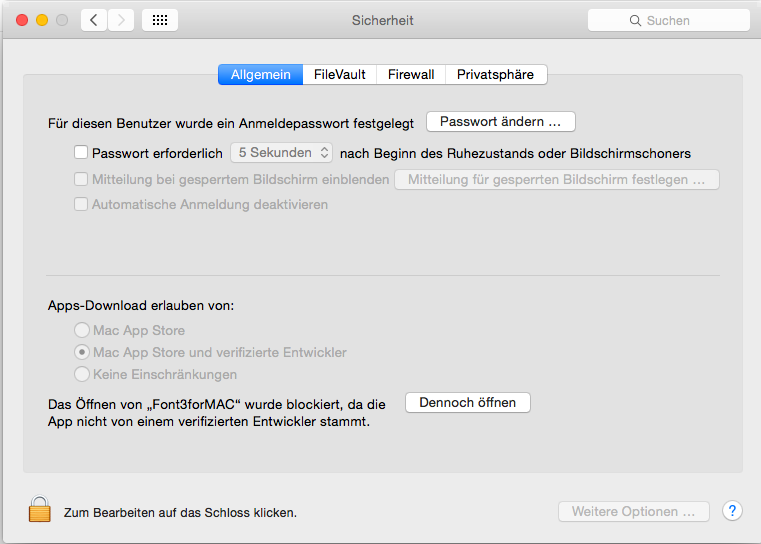The height and width of the screenshot is (544, 761).
Task: Switch to the FileVault tab
Action: click(340, 74)
